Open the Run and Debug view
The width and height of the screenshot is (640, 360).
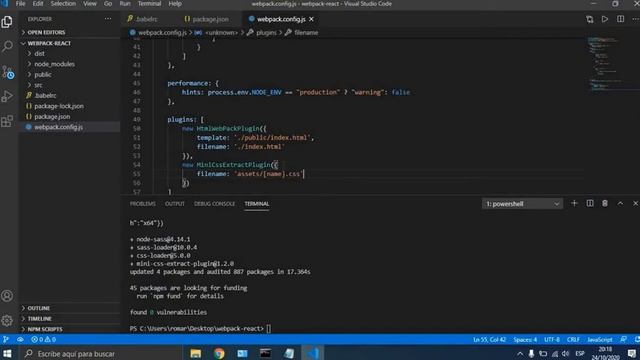pyautogui.click(x=7, y=96)
